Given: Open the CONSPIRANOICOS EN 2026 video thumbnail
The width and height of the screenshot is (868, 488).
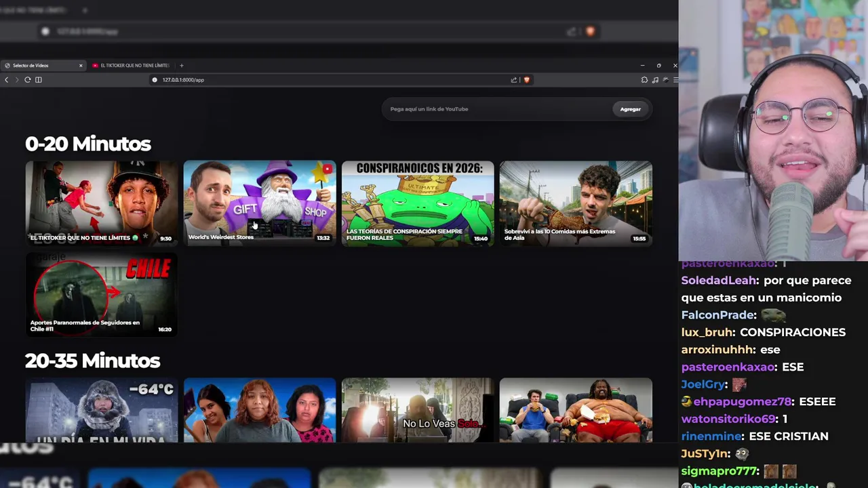Looking at the screenshot, I should tap(418, 203).
